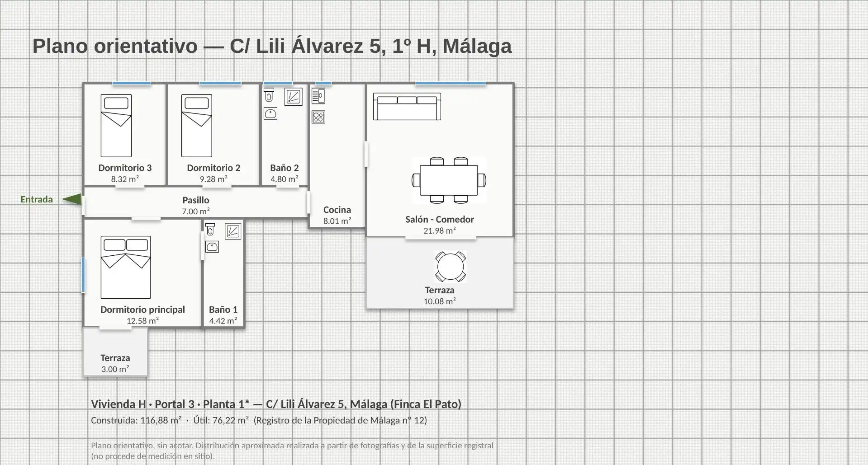Screen dimensions: 868x465
Task: Click the green Entrada arrow
Action: click(x=71, y=199)
